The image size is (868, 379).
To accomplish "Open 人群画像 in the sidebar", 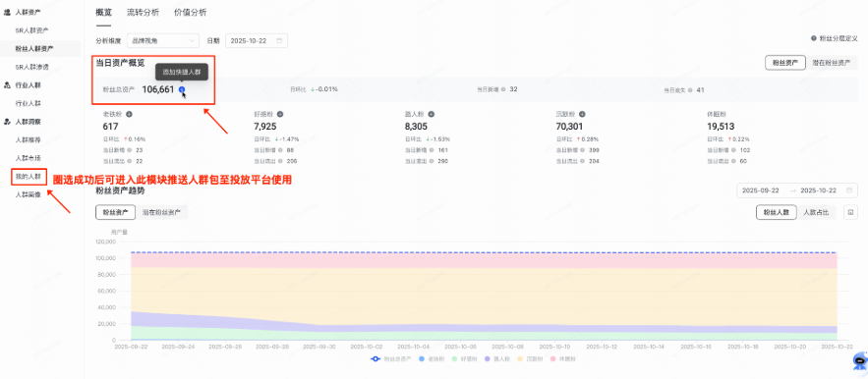I will [29, 194].
